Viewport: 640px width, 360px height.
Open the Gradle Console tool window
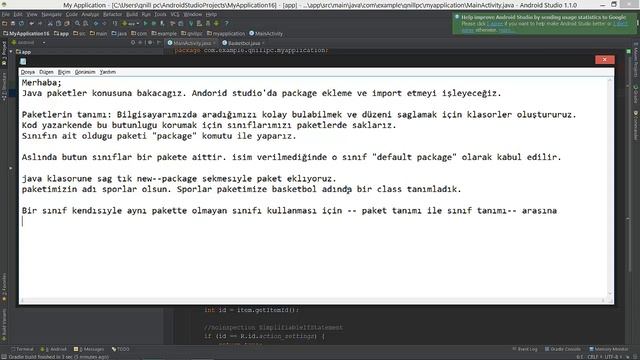(562, 349)
